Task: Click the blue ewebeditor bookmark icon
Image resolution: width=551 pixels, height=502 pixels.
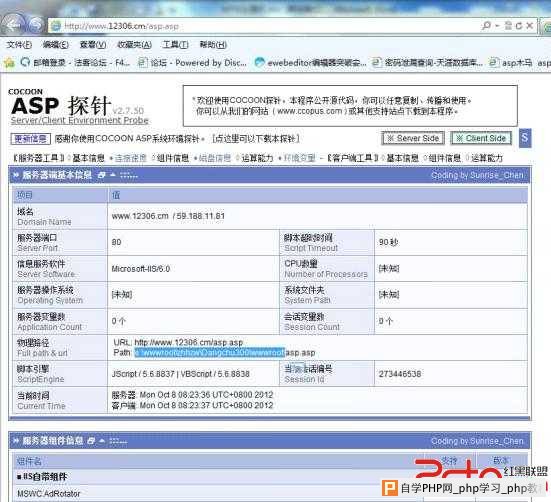Action: click(259, 63)
